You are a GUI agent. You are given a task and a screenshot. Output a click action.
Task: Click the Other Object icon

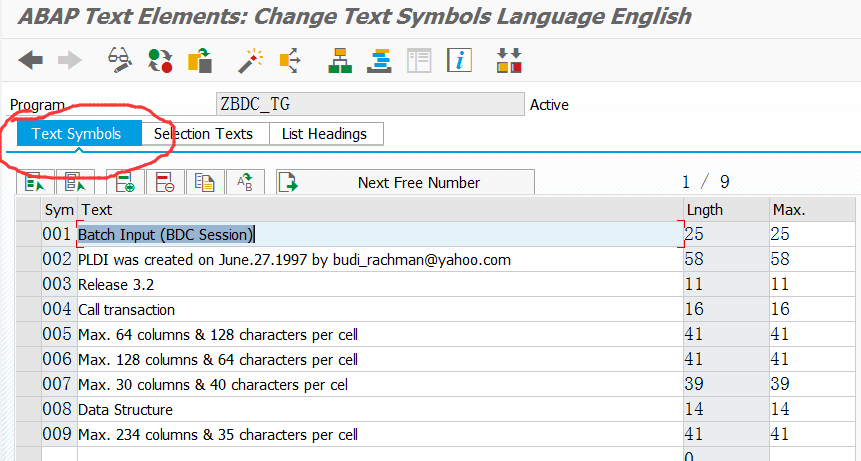coord(199,60)
